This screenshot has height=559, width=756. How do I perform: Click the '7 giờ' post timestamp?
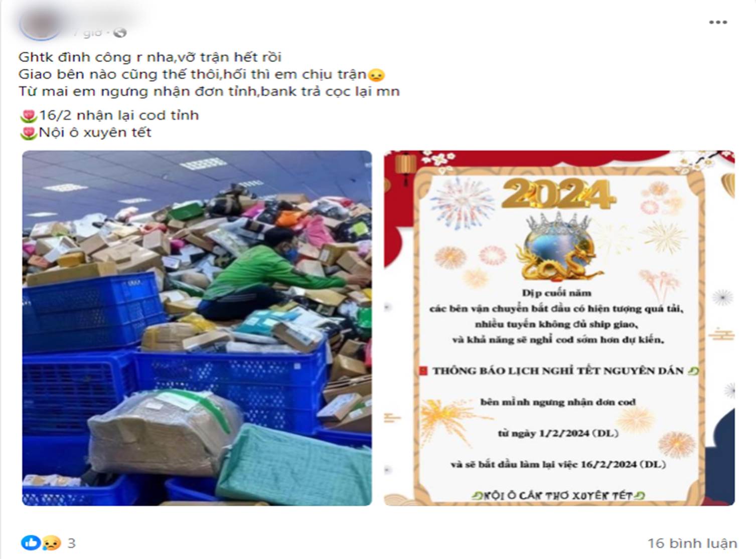pos(87,33)
